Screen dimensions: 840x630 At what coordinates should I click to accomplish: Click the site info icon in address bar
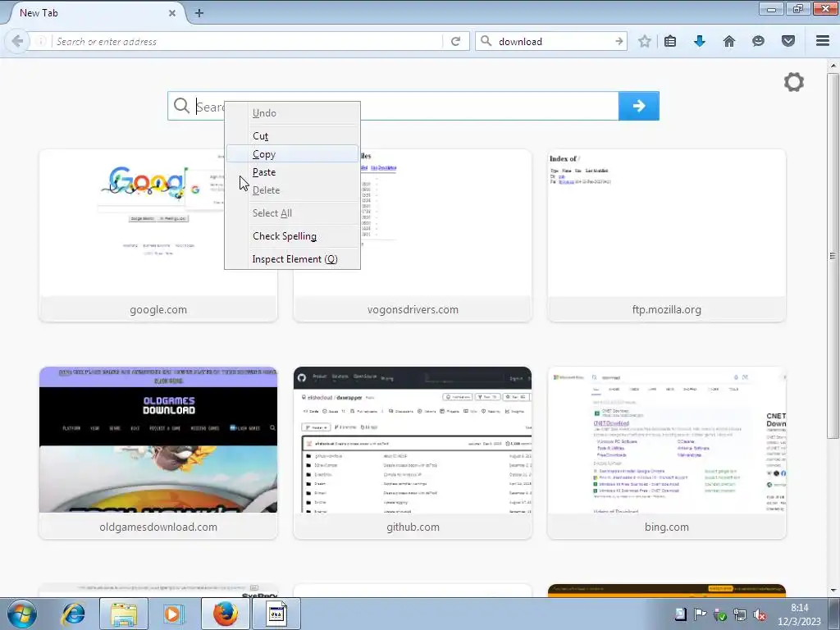pos(41,41)
